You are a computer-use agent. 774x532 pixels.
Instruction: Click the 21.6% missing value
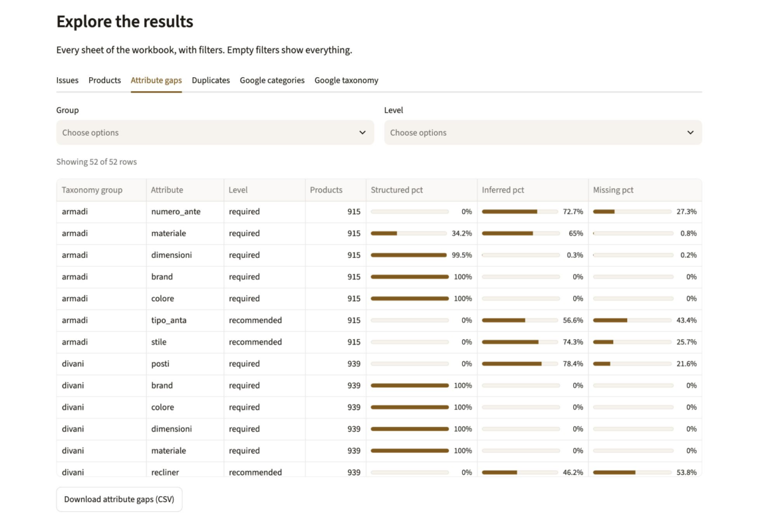point(686,364)
